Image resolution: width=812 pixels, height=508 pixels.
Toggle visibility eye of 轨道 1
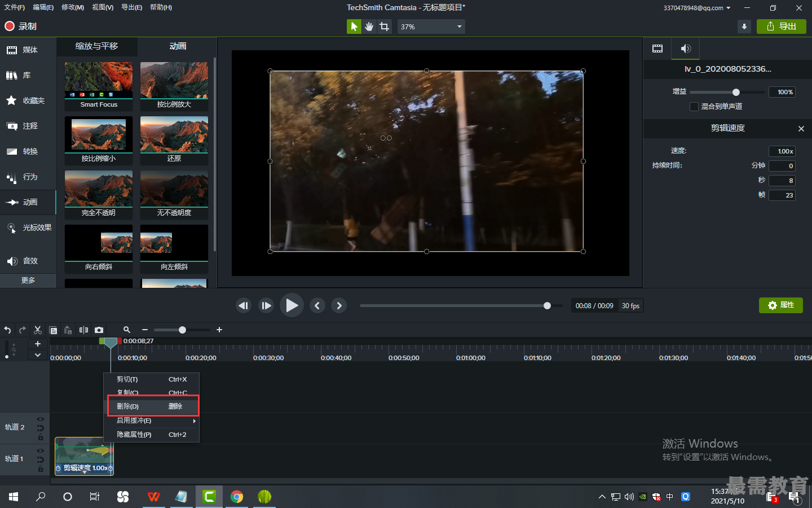(41, 451)
